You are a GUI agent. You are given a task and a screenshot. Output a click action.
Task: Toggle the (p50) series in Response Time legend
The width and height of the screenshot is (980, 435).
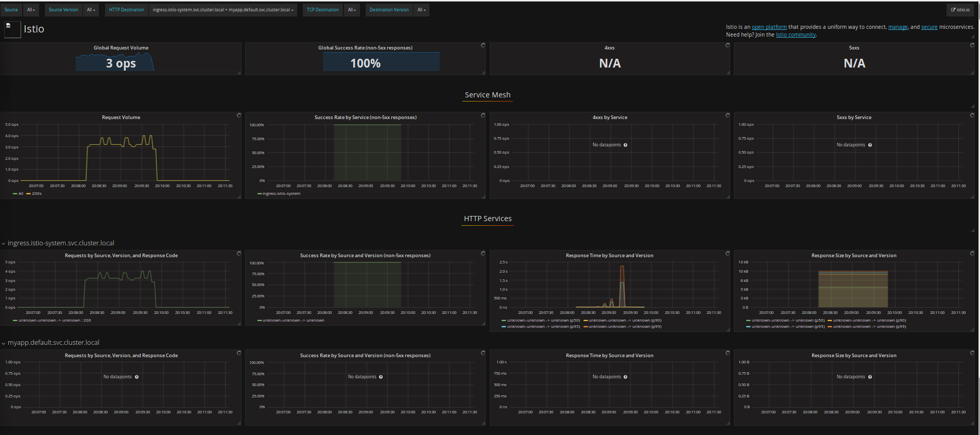point(543,321)
